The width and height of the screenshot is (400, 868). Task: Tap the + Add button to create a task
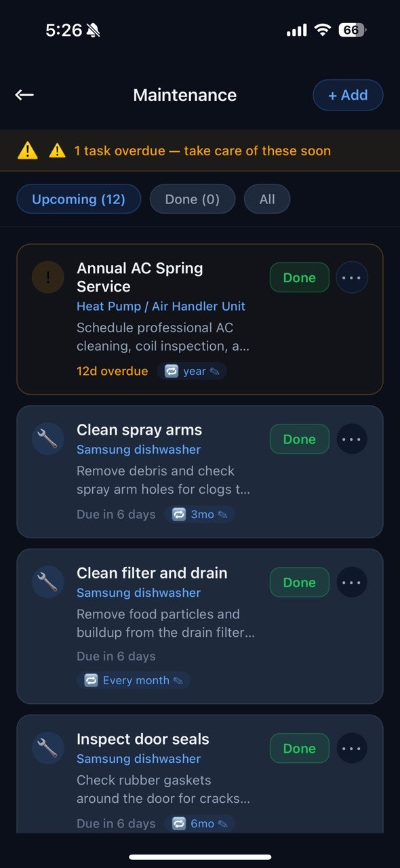[348, 95]
